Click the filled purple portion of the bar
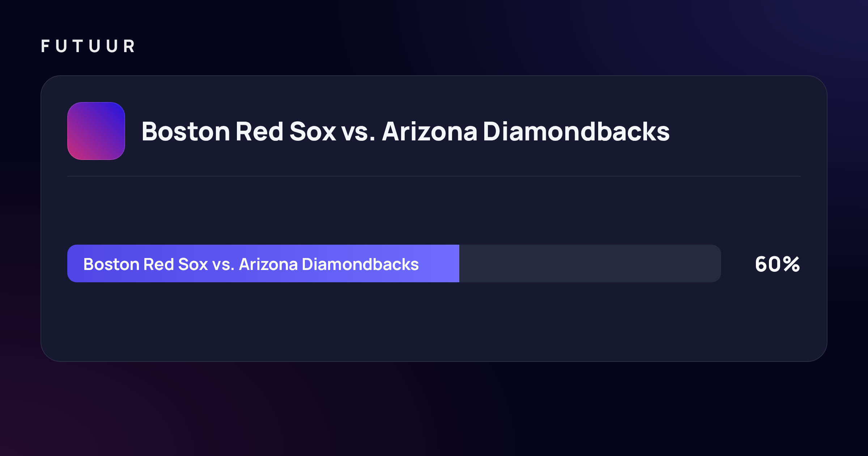 click(263, 263)
